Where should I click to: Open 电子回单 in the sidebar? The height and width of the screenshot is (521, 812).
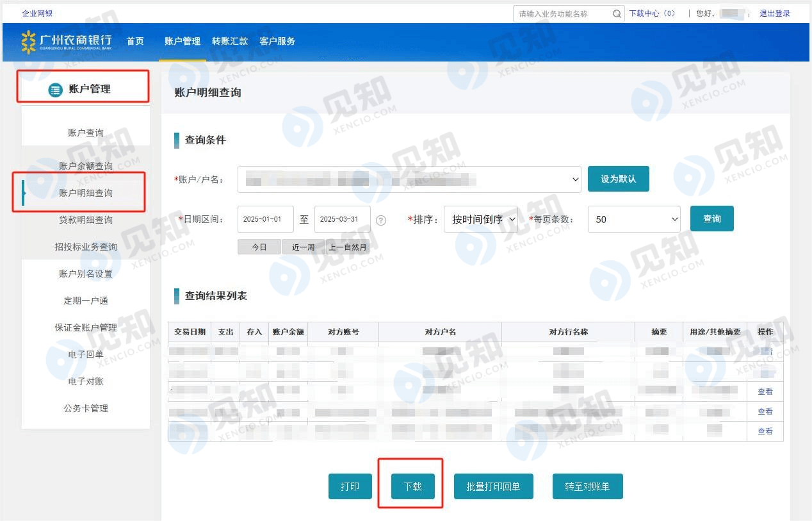pyautogui.click(x=85, y=354)
